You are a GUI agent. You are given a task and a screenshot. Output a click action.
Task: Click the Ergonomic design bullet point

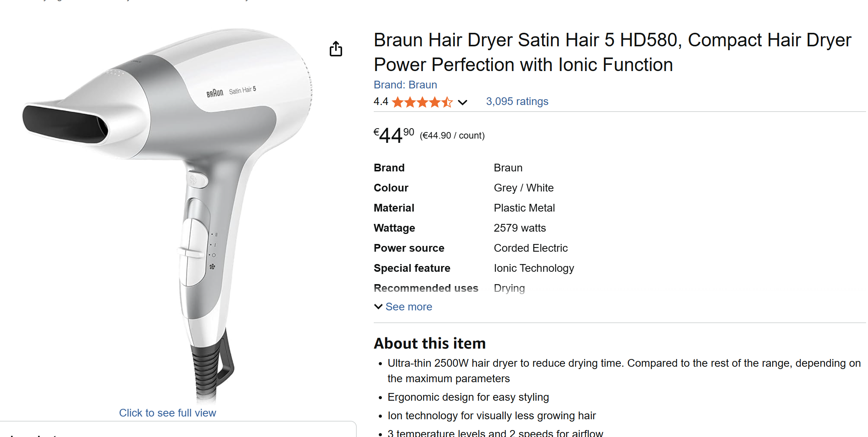[468, 397]
